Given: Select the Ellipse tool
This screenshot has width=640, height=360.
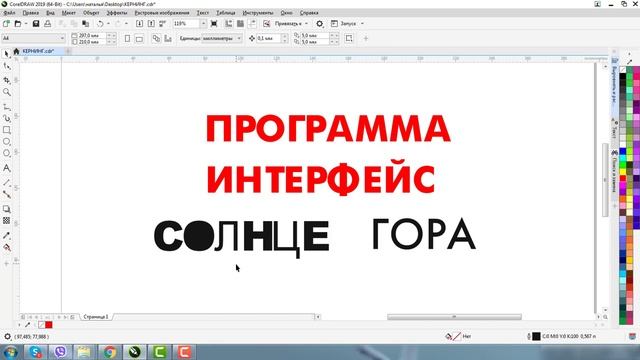Looking at the screenshot, I should pos(7,142).
